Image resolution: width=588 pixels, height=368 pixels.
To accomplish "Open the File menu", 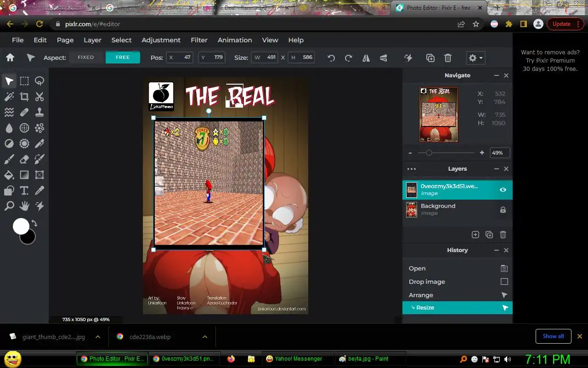I will (17, 40).
